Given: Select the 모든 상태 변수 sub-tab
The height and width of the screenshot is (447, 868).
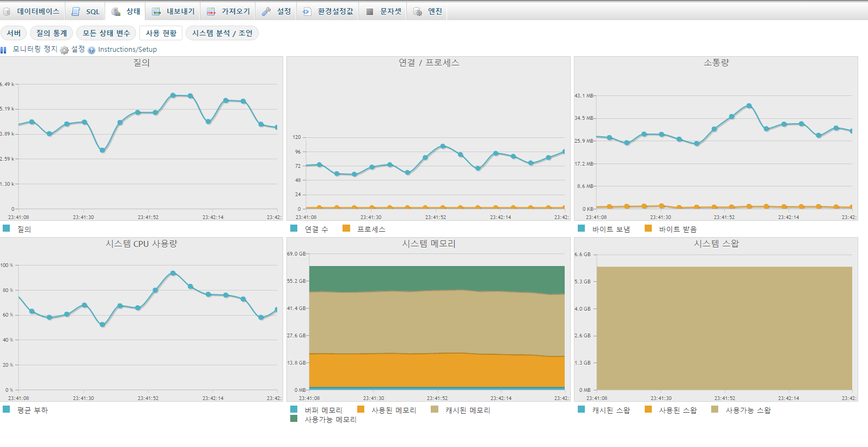Looking at the screenshot, I should click(106, 33).
